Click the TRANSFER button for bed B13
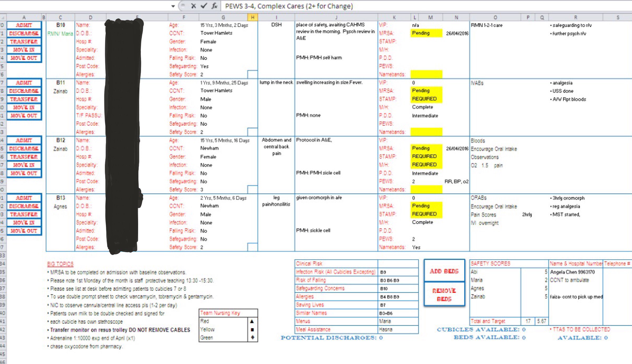 pos(24,214)
